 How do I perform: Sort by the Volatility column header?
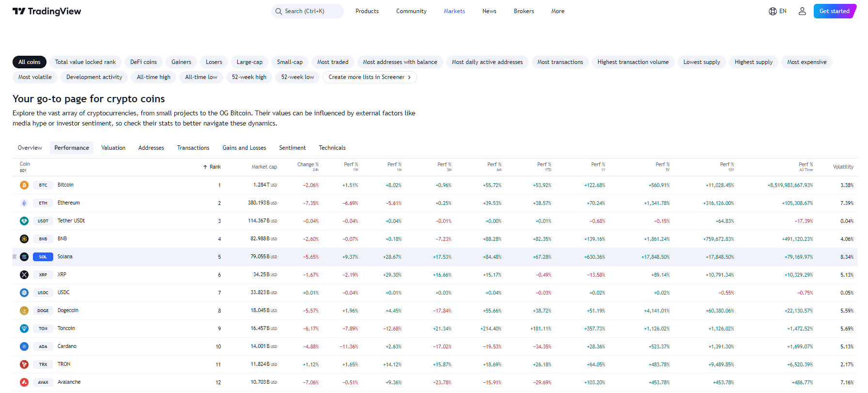[x=843, y=167]
